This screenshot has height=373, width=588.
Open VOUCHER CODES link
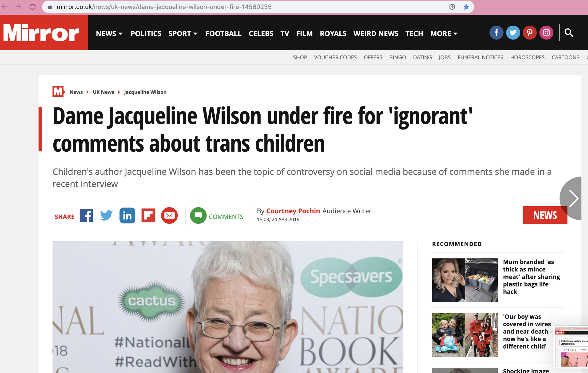pyautogui.click(x=335, y=57)
